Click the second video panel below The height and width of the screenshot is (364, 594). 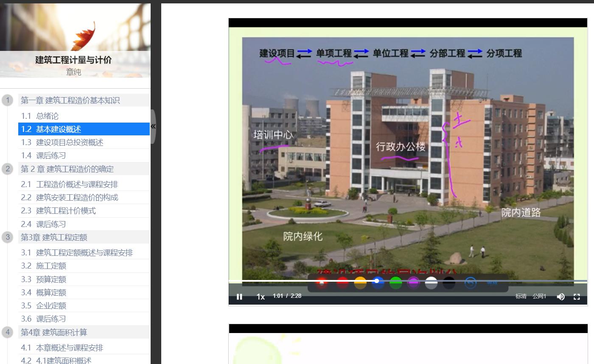coord(408,344)
